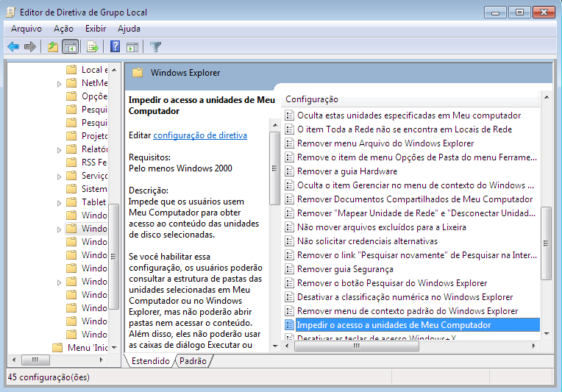
Task: Open the Arquivo menu
Action: 26,29
